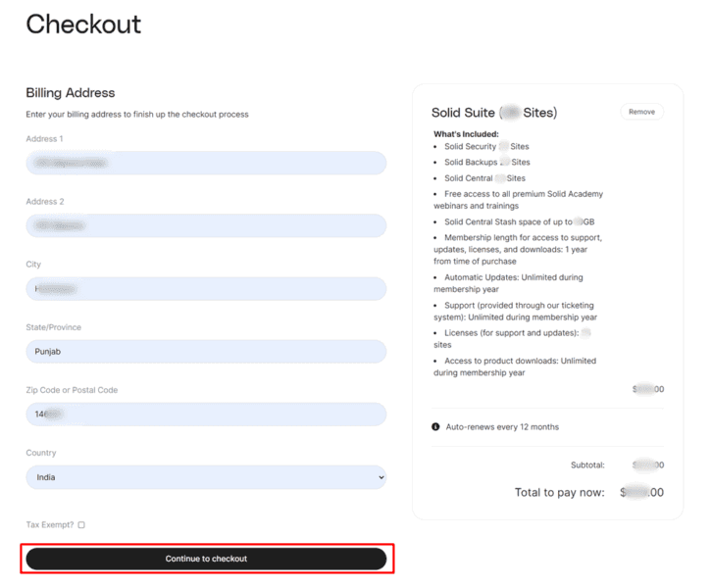Expand country list via chevron arrow
Screen dimensions: 711x588
(381, 477)
